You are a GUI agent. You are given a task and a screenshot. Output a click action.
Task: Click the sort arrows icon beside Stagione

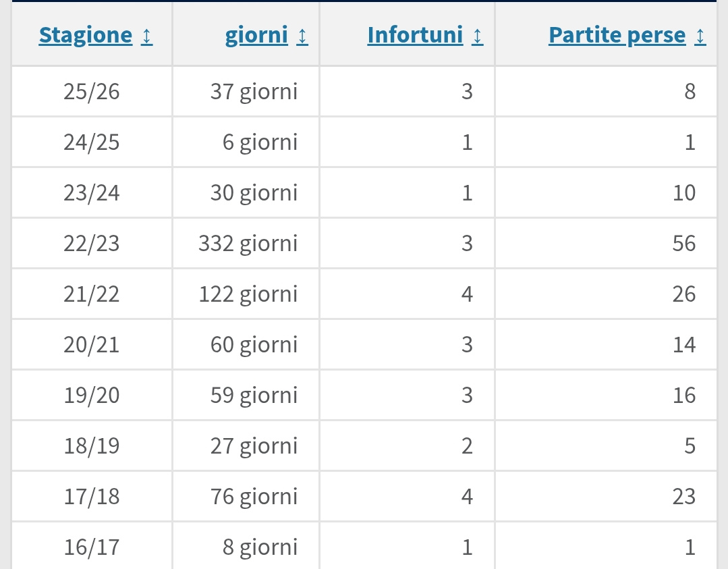[x=147, y=36]
